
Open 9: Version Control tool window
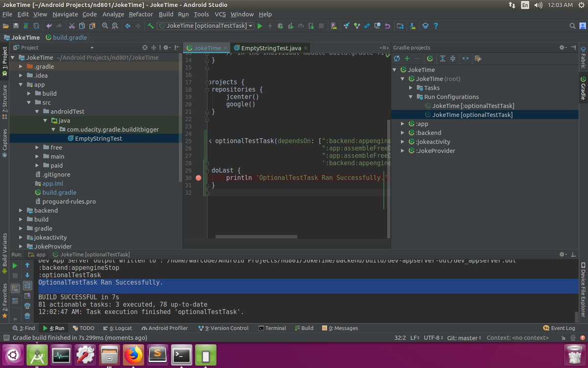(223, 328)
